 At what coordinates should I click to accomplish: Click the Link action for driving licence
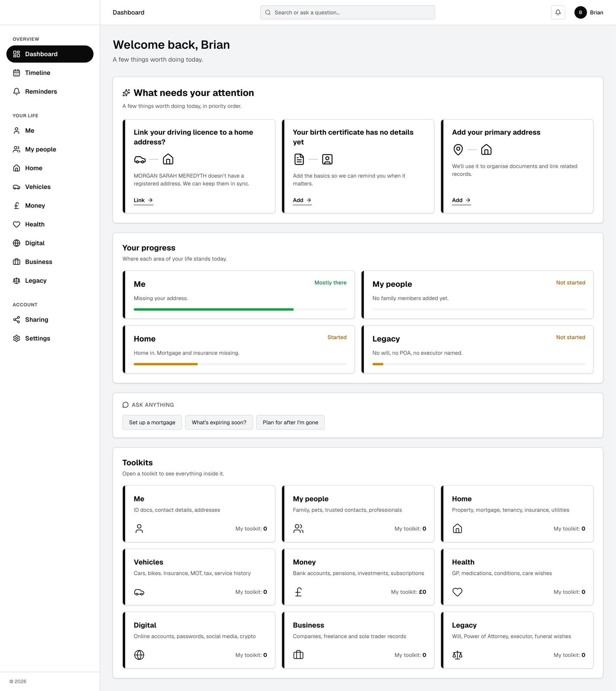click(143, 200)
